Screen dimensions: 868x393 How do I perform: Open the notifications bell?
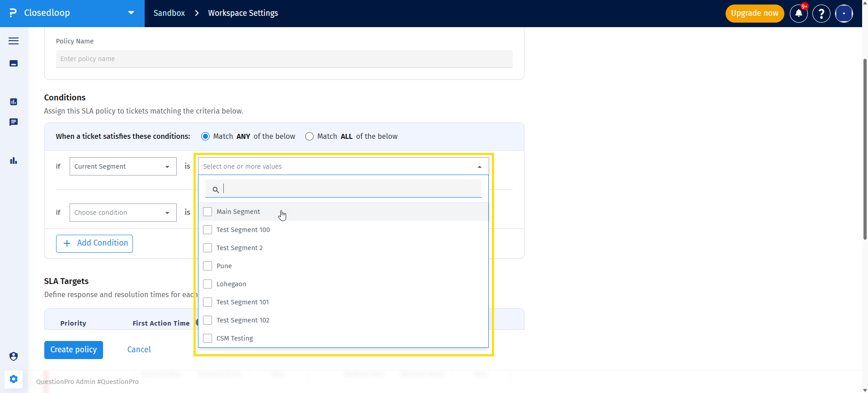799,14
